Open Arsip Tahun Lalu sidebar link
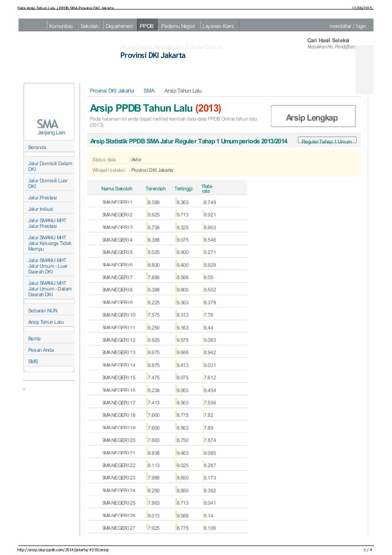392x555 pixels. [46, 322]
